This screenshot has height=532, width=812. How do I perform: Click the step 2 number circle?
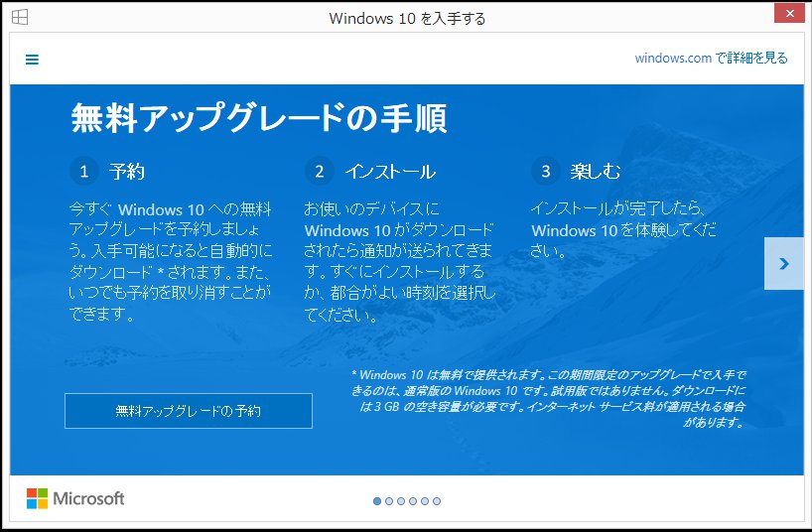319,171
